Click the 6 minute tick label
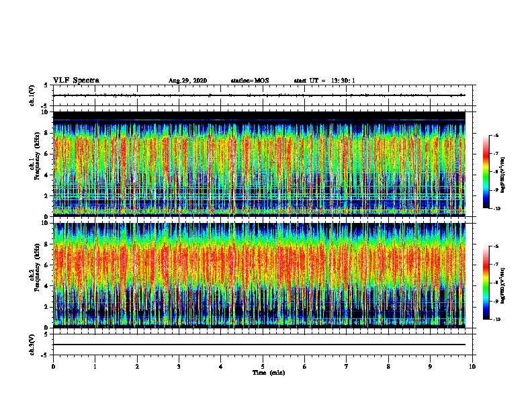532x411 pixels. point(305,367)
